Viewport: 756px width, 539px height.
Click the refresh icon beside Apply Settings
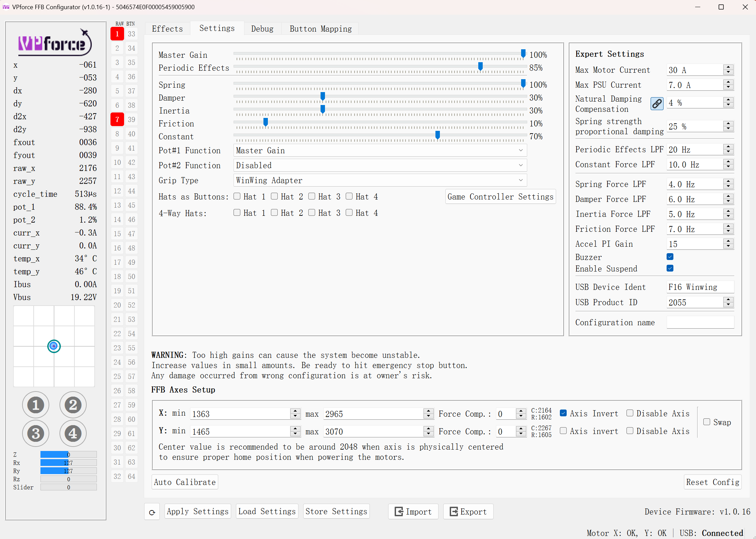(152, 512)
